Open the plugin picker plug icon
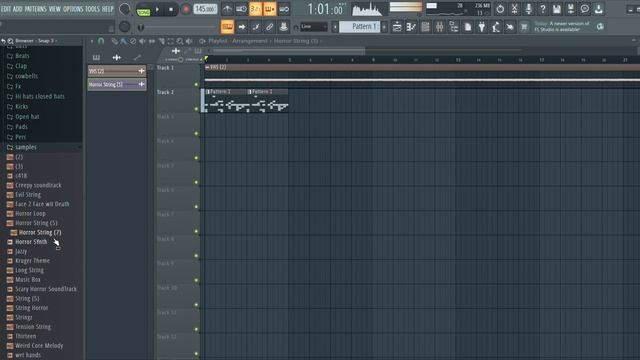This screenshot has height=360, width=640. 482,27
